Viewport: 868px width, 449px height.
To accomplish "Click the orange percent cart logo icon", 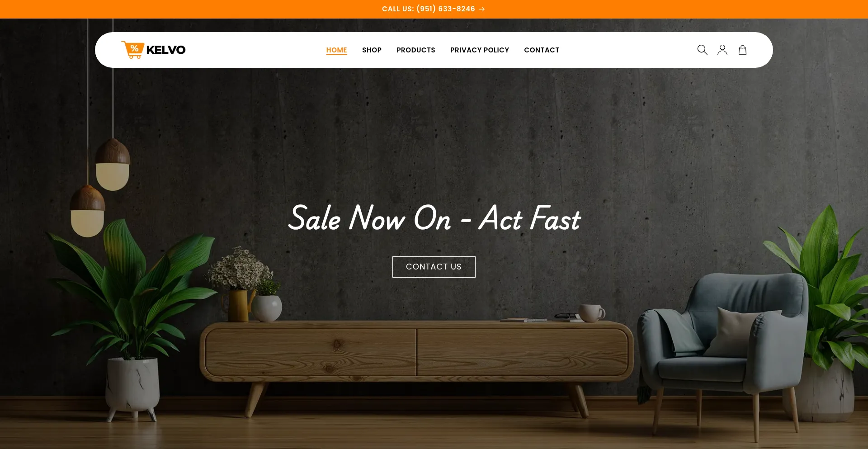I will pyautogui.click(x=133, y=50).
